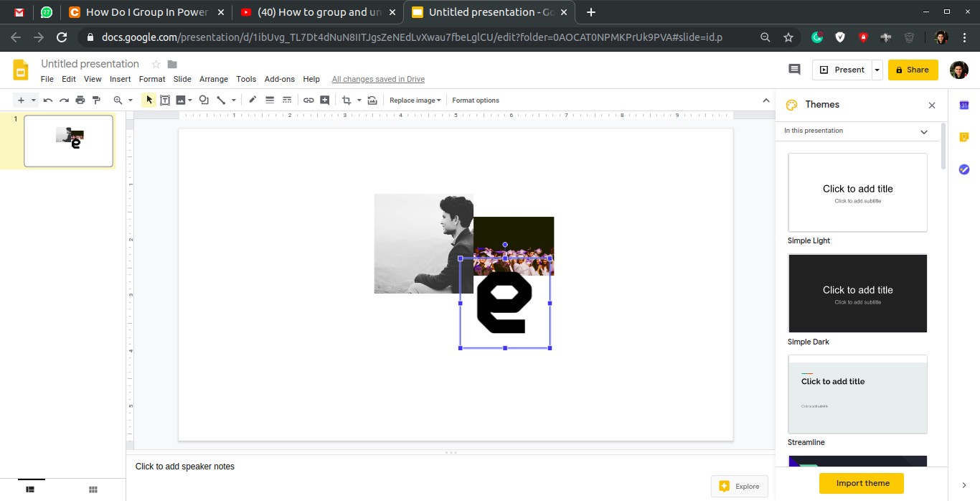Star the presentation with the star icon
The height and width of the screenshot is (501, 980).
156,65
